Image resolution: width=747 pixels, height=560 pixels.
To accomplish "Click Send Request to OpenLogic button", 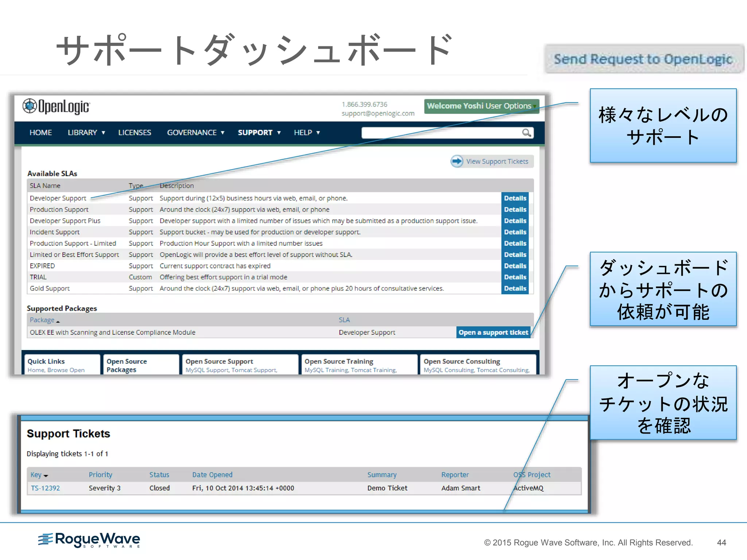I will pyautogui.click(x=644, y=59).
